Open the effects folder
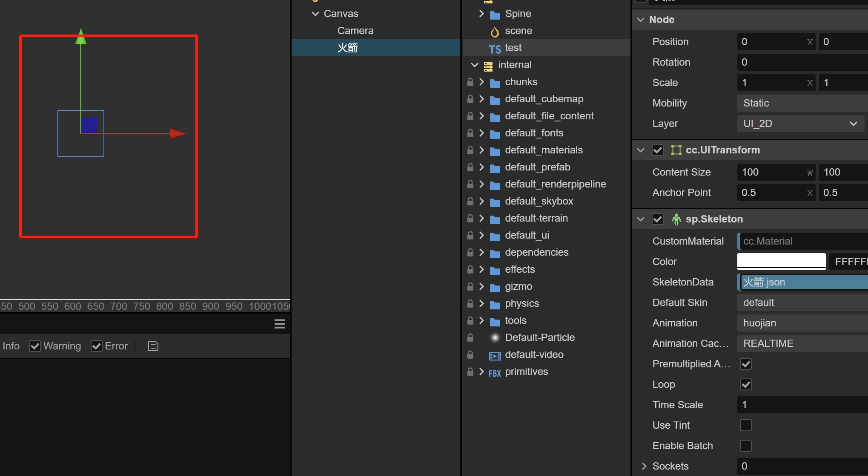The height and width of the screenshot is (476, 868). point(519,269)
